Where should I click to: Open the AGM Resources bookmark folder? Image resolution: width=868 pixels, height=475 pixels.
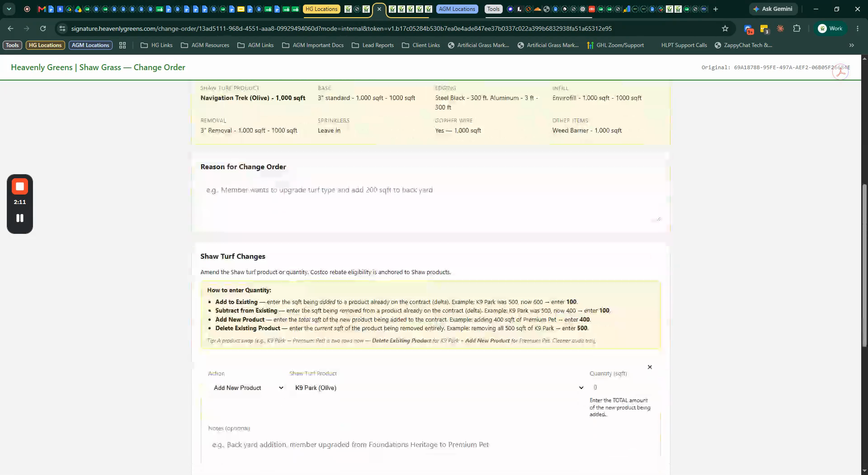205,45
